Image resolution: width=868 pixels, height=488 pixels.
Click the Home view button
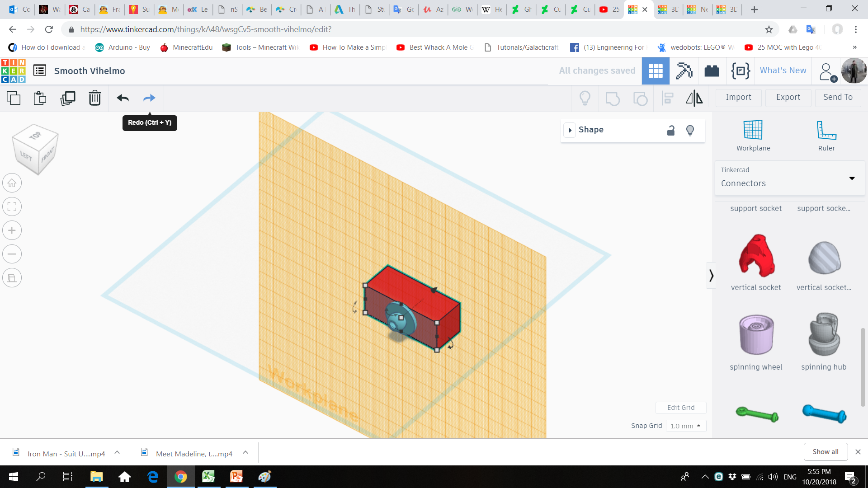click(12, 183)
